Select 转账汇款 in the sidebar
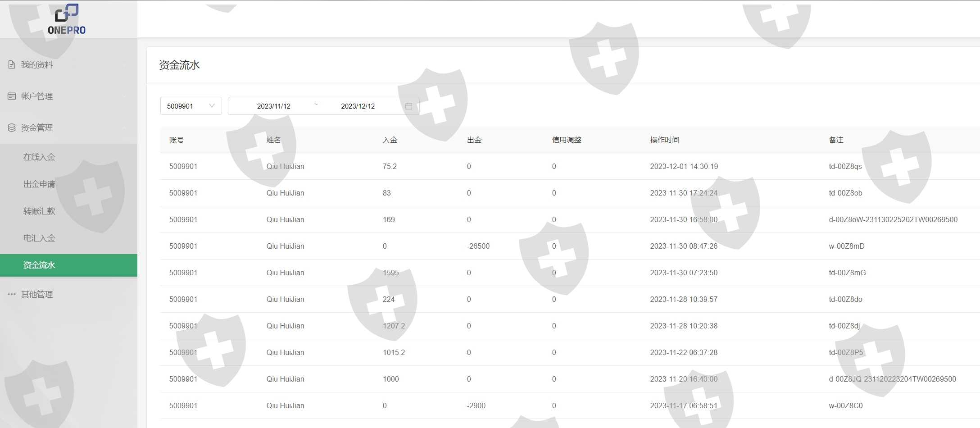980x428 pixels. (39, 211)
